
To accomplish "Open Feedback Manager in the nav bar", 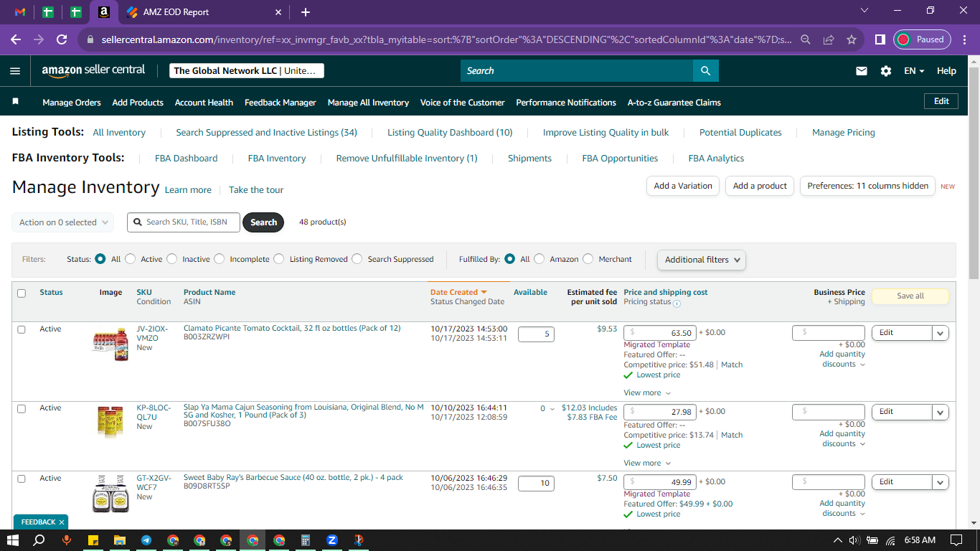I will coord(281,103).
